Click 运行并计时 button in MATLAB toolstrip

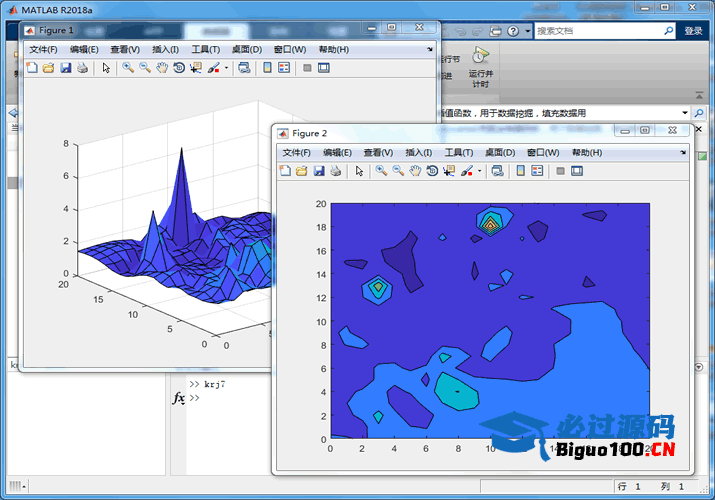tap(481, 67)
